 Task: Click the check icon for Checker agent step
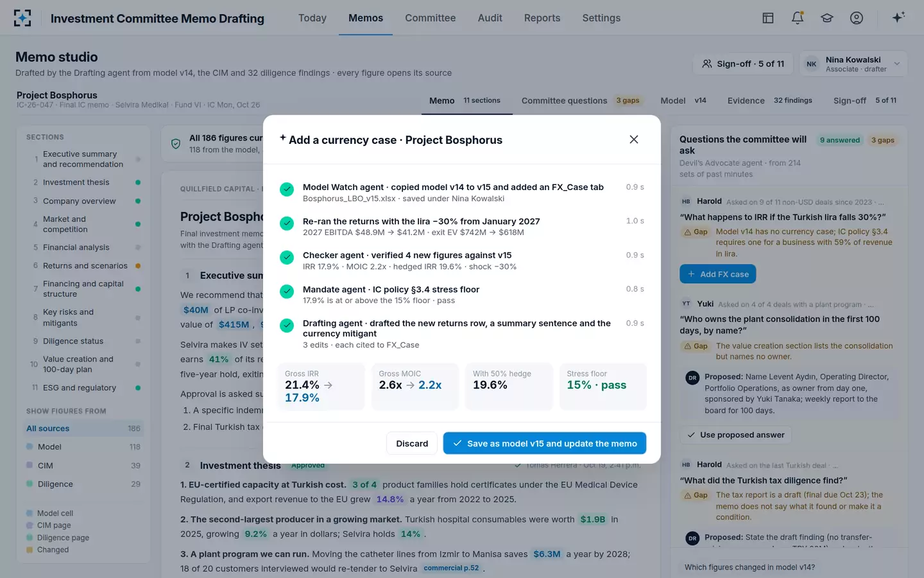[287, 258]
